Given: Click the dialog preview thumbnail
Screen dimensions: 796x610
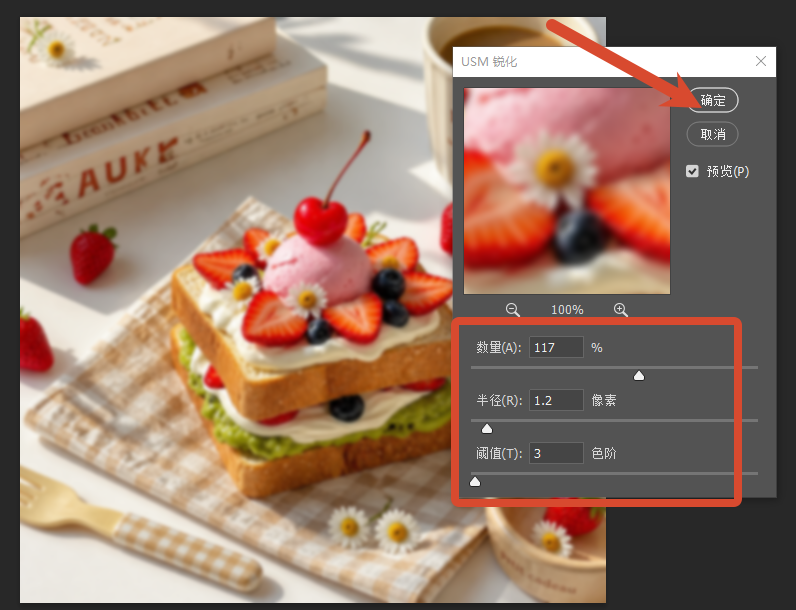Looking at the screenshot, I should point(567,191).
